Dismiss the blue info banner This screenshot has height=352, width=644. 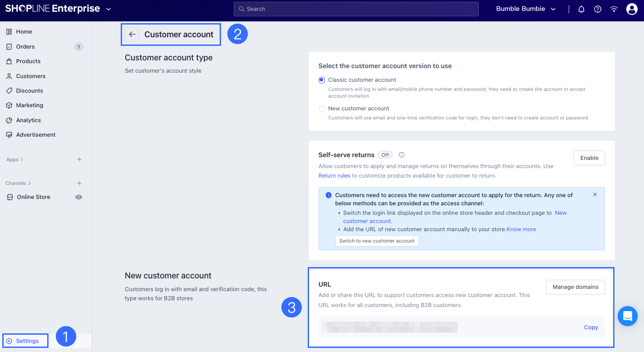pos(595,194)
